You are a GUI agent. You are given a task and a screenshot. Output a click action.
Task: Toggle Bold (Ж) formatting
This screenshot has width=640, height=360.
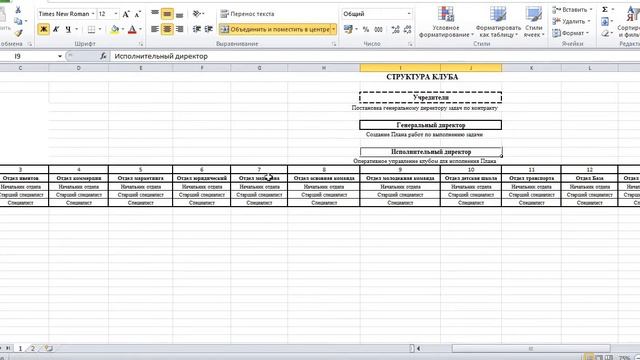43,29
